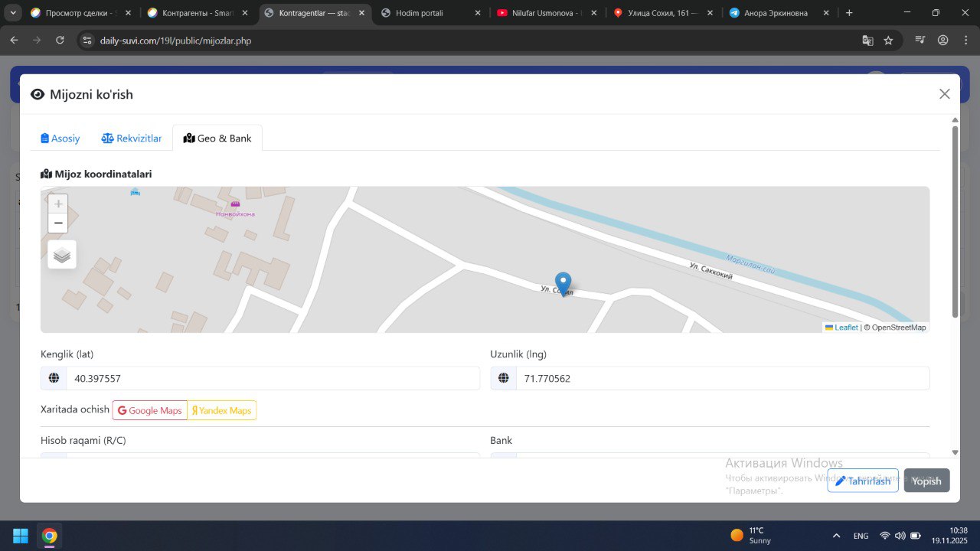The height and width of the screenshot is (551, 980).
Task: Close the Улица Сохил, 161 tab
Action: [710, 13]
